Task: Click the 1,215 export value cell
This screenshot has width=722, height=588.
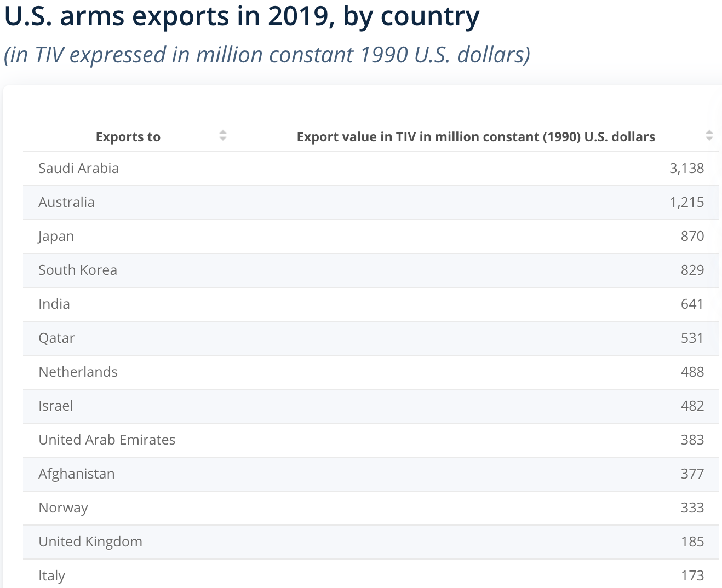Action: coord(686,202)
